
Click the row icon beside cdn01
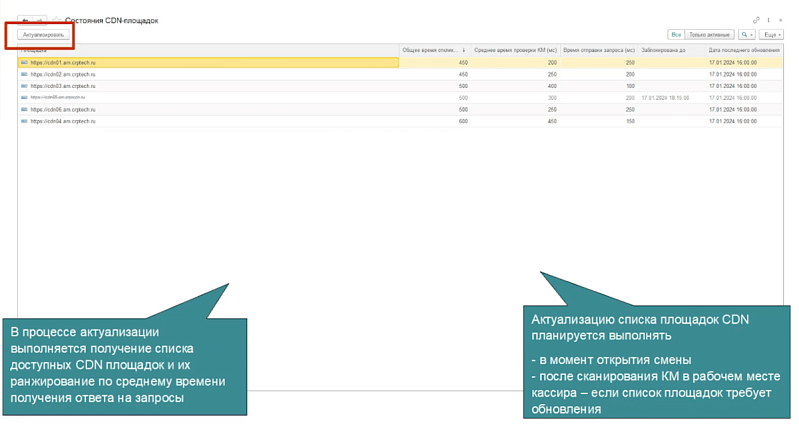click(24, 63)
